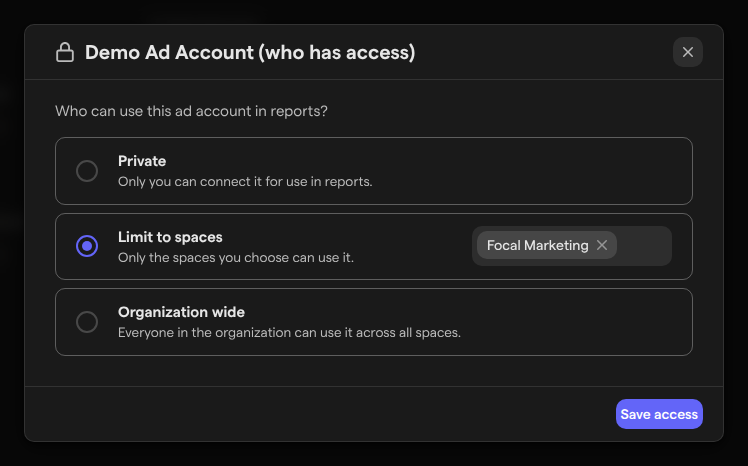Click the 'Who can use this ad account' question
The image size is (748, 466).
click(191, 111)
